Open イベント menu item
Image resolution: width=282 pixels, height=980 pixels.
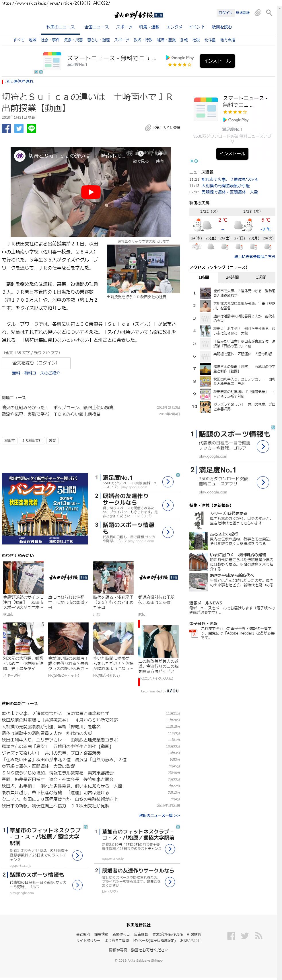click(197, 27)
